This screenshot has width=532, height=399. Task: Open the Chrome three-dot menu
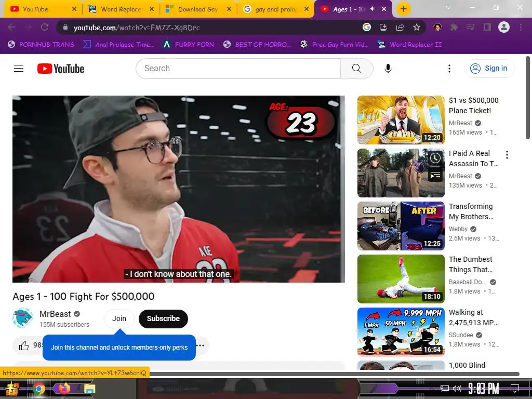[521, 27]
